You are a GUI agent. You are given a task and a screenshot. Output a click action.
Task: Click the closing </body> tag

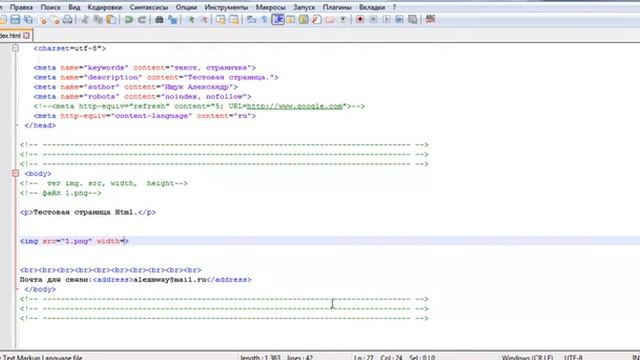(x=40, y=289)
